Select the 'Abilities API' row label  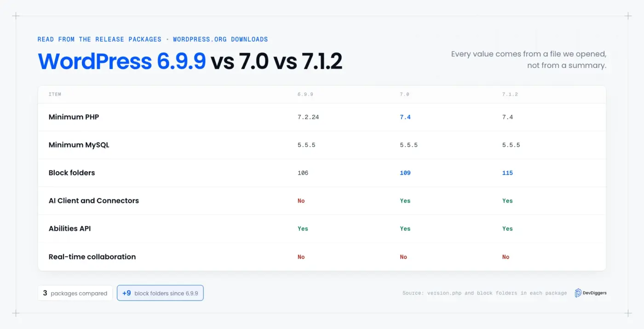point(70,228)
